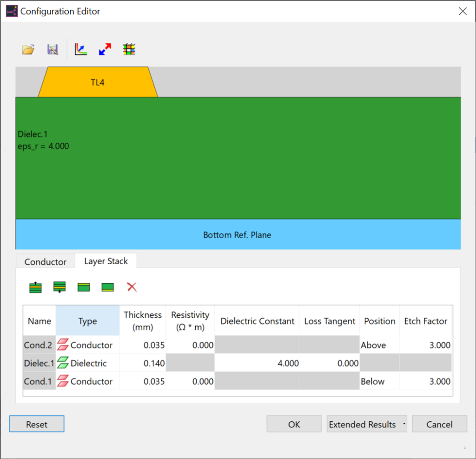Select the Layer Stack tab
Image resolution: width=476 pixels, height=459 pixels.
[106, 261]
